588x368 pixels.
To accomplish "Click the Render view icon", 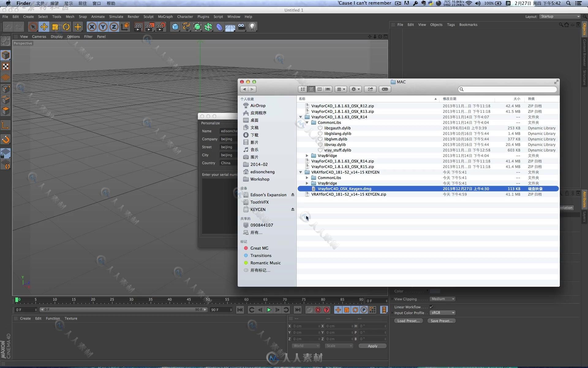I will (137, 26).
